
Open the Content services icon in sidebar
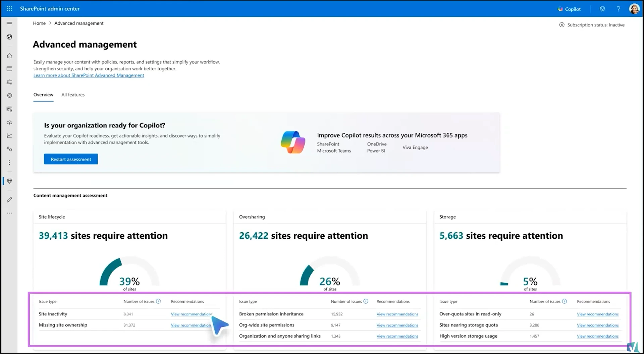pyautogui.click(x=9, y=109)
